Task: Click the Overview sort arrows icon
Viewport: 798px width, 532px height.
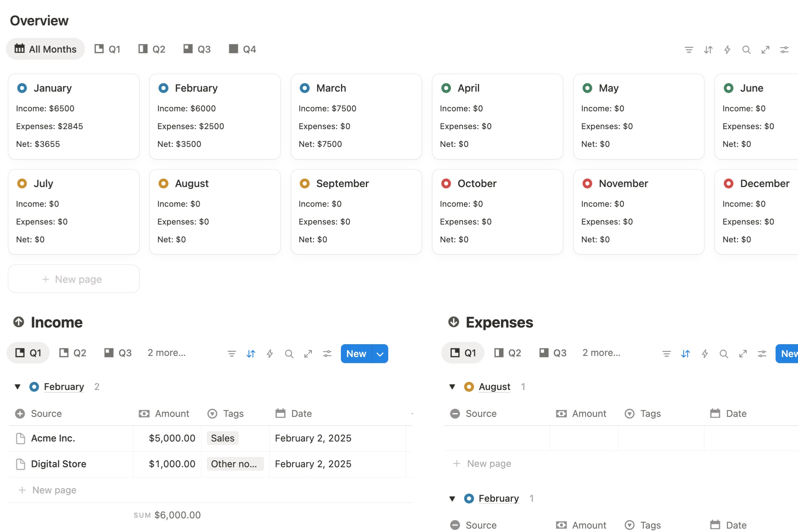Action: [708, 50]
